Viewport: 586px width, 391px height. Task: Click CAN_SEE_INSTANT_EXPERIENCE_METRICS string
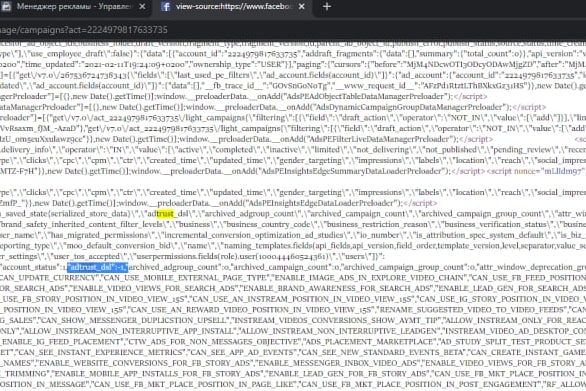[101, 352]
